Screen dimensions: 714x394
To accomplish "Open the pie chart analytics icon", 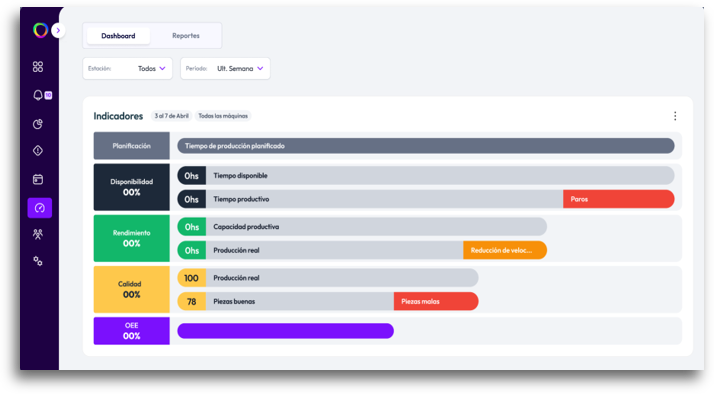I will tap(38, 124).
